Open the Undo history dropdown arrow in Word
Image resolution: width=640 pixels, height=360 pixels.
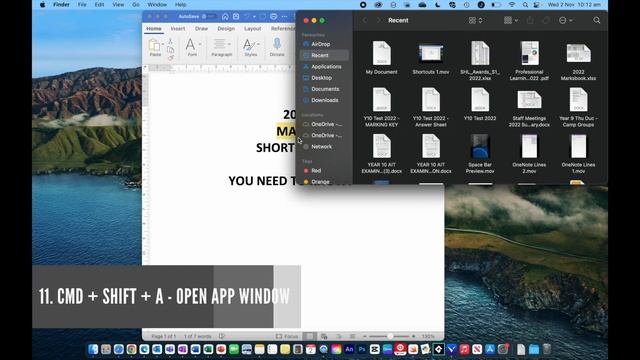(x=254, y=17)
